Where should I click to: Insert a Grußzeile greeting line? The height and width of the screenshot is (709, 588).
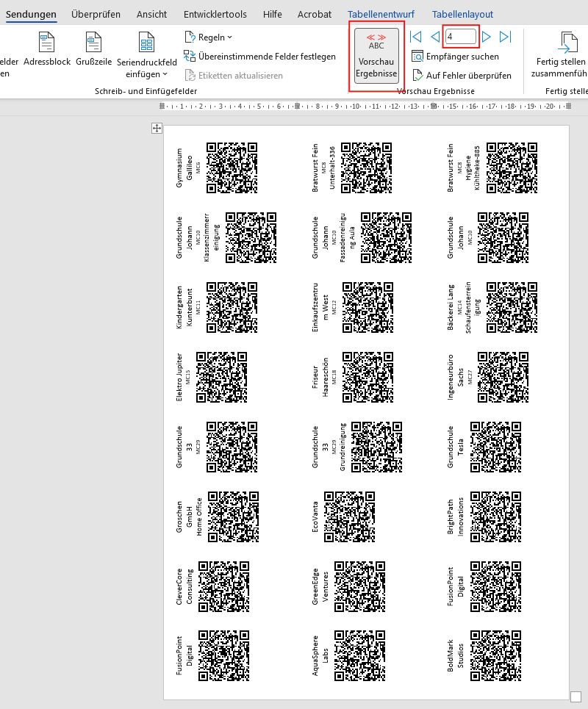point(93,43)
